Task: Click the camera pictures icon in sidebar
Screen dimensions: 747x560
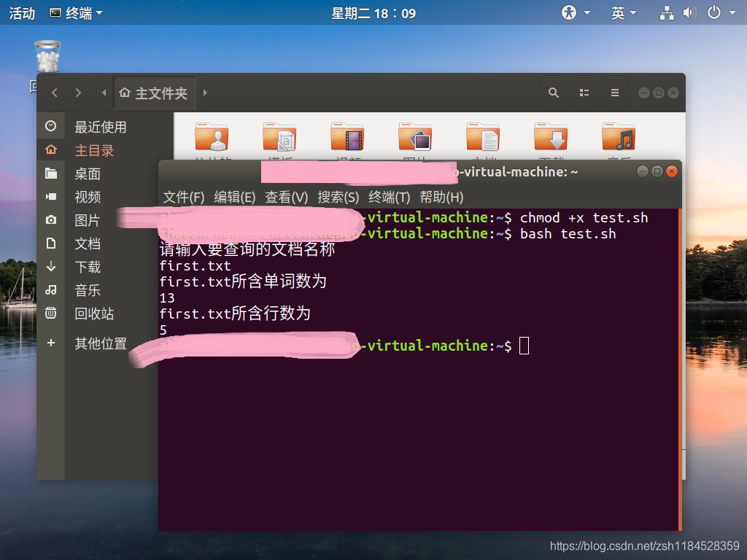Action: [51, 220]
